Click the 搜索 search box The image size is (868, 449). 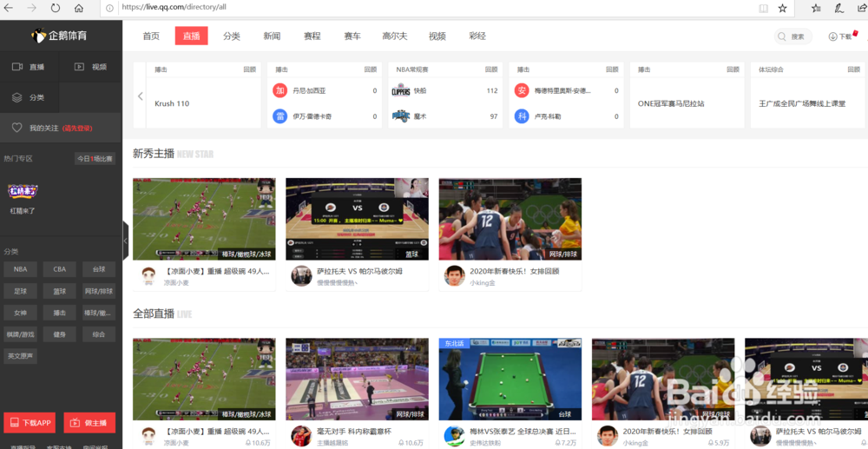(x=793, y=36)
